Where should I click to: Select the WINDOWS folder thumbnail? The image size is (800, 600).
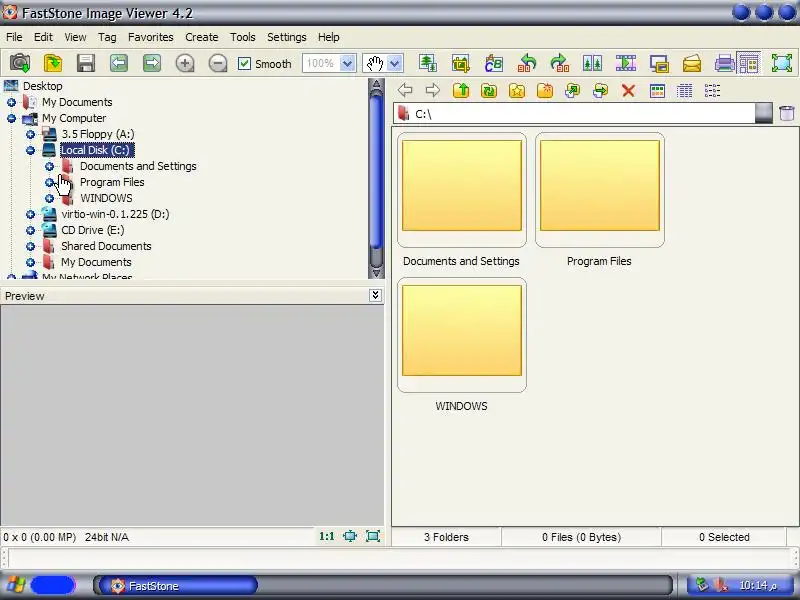461,335
